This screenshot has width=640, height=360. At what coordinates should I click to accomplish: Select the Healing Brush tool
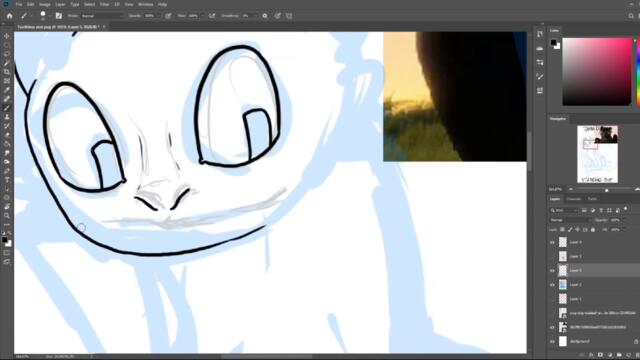click(7, 99)
